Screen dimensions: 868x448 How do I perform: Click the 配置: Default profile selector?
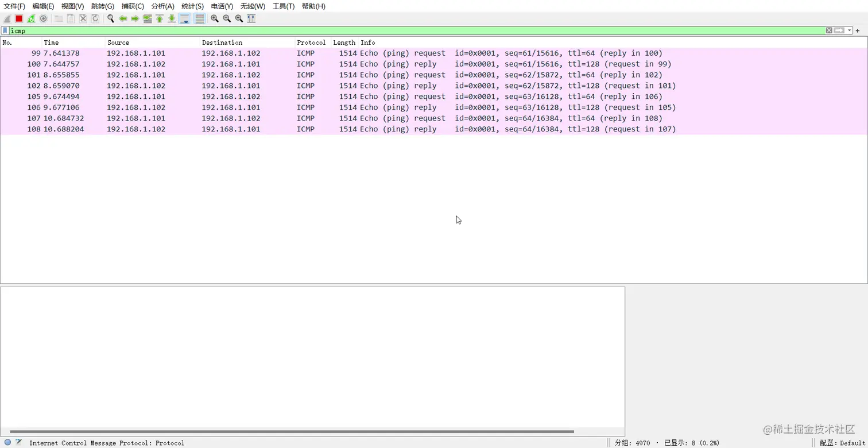pos(842,443)
